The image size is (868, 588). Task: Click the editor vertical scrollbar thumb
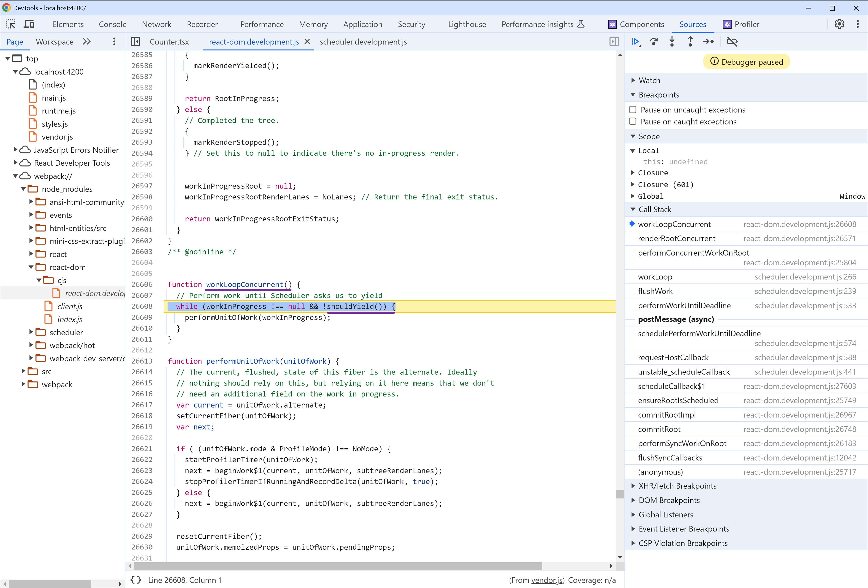coord(620,494)
